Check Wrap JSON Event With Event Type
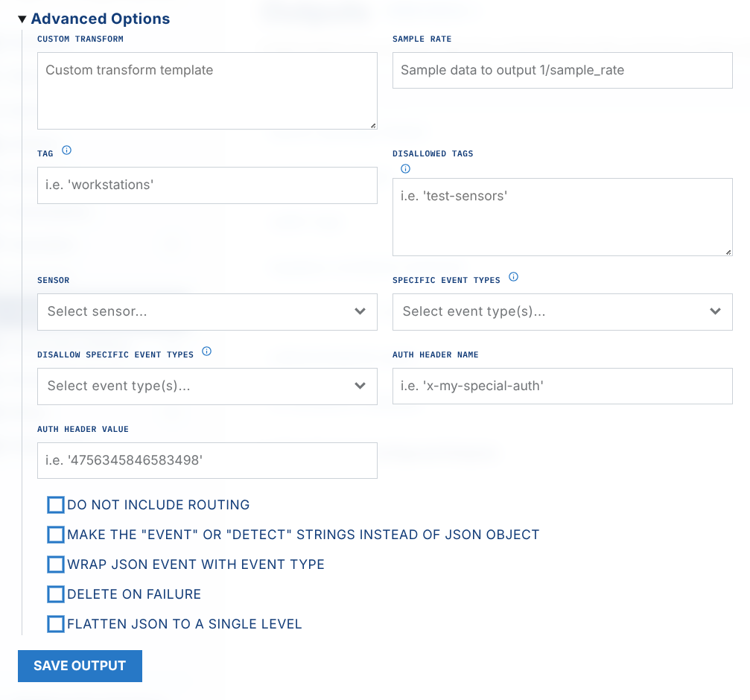Viewport: 750px width, 700px height. click(x=56, y=564)
